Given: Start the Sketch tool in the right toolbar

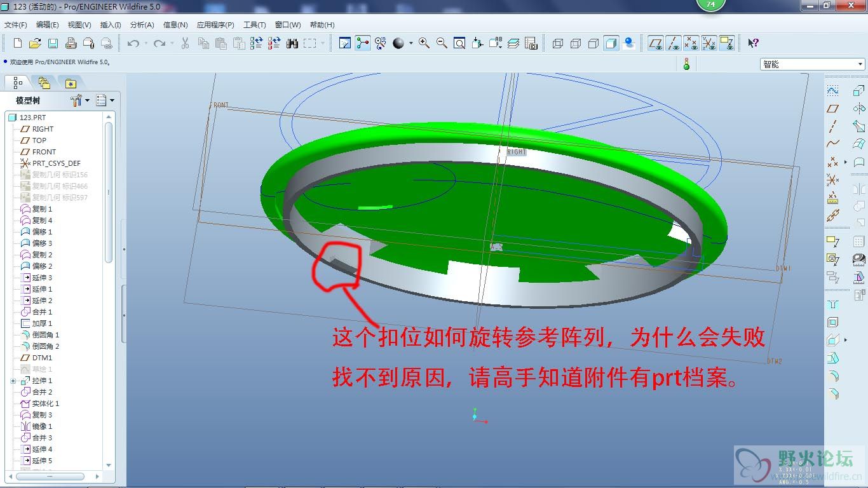Looking at the screenshot, I should click(x=832, y=91).
